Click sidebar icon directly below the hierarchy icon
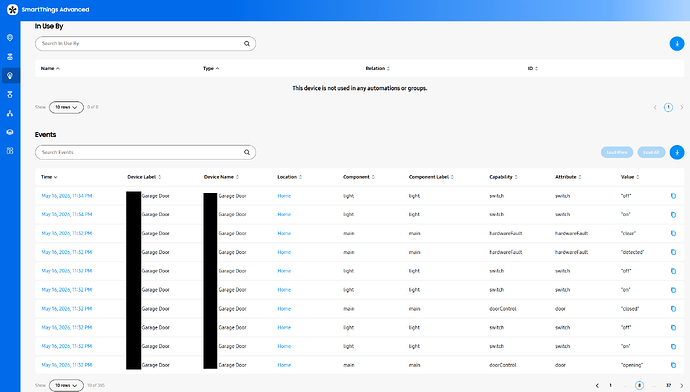690x392 pixels. (x=10, y=132)
